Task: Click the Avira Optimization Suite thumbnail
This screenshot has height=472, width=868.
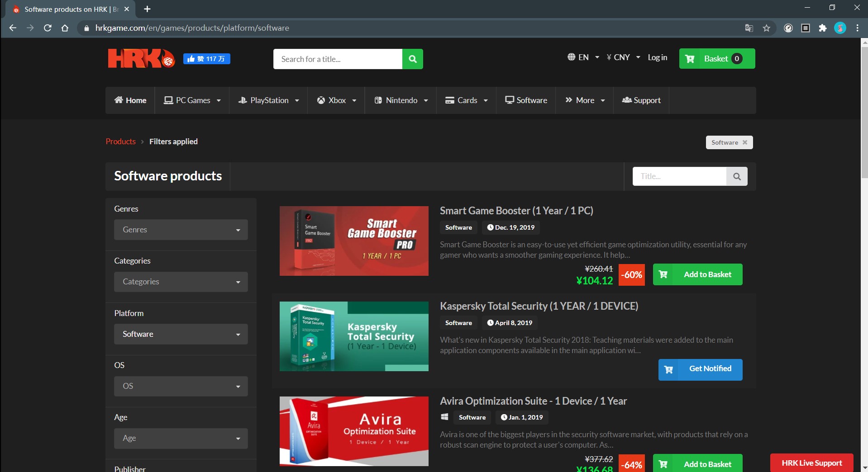Action: [x=354, y=431]
